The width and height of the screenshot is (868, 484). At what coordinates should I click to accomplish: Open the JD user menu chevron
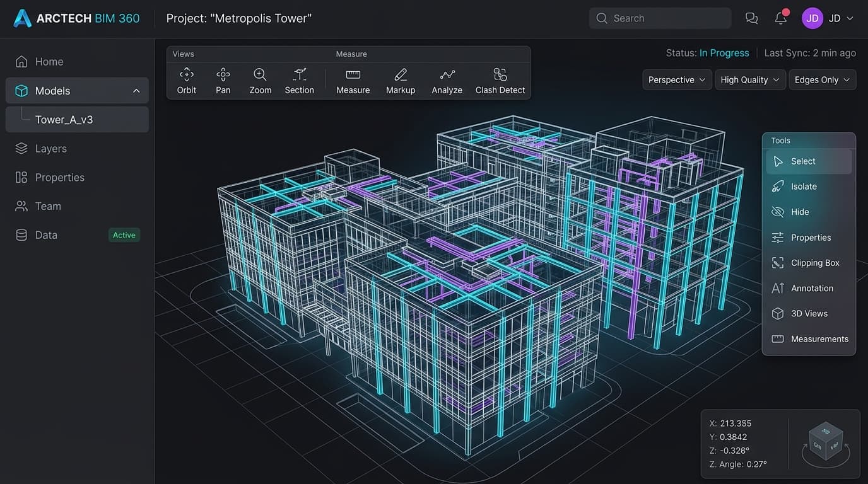[850, 18]
